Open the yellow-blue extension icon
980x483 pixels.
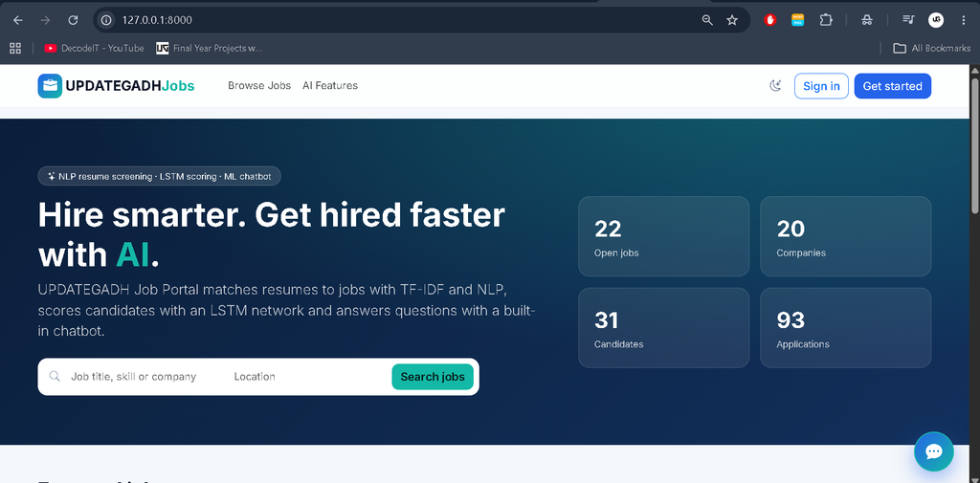pos(797,20)
